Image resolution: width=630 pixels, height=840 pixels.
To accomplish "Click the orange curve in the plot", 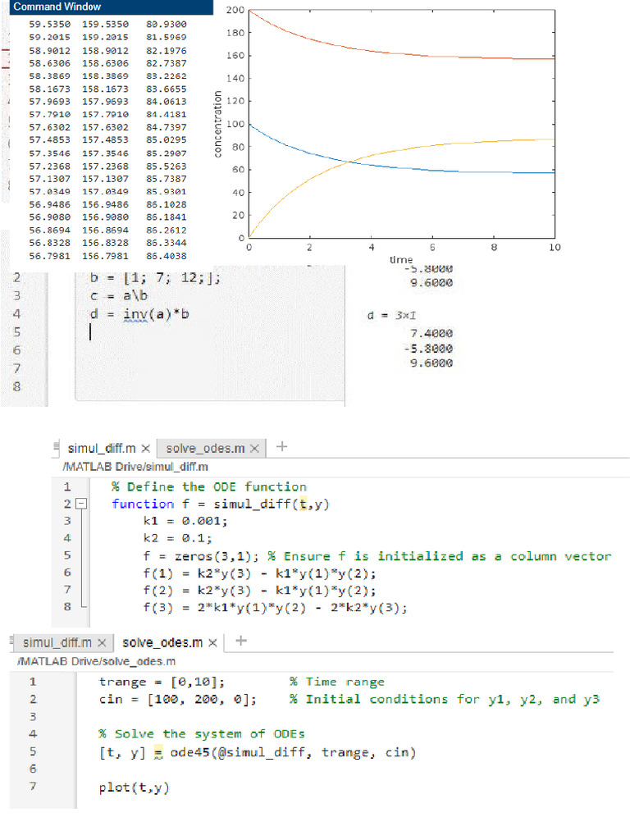I will (402, 53).
